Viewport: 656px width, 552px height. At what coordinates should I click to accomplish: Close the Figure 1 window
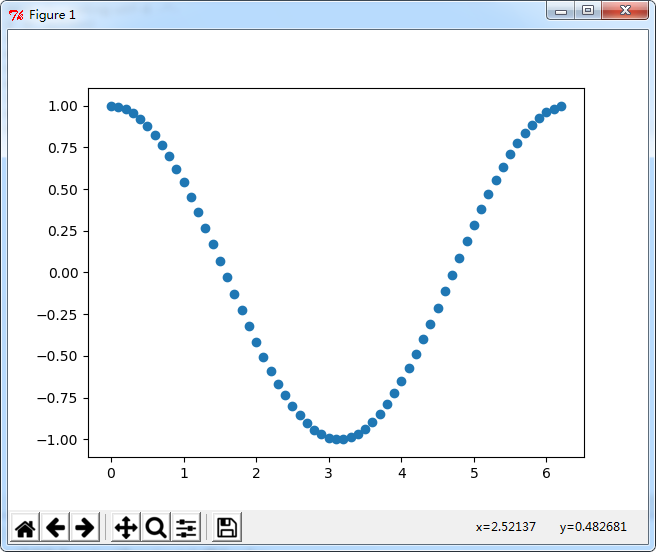coord(625,11)
